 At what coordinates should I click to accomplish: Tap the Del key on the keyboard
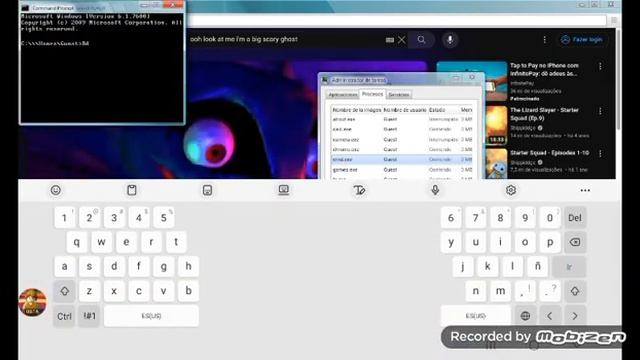tap(575, 218)
